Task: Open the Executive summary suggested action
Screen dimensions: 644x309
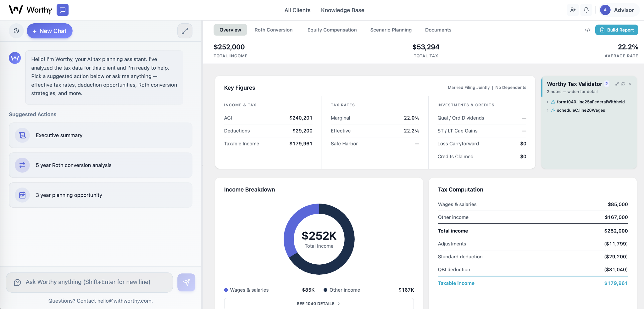Action: click(x=101, y=135)
